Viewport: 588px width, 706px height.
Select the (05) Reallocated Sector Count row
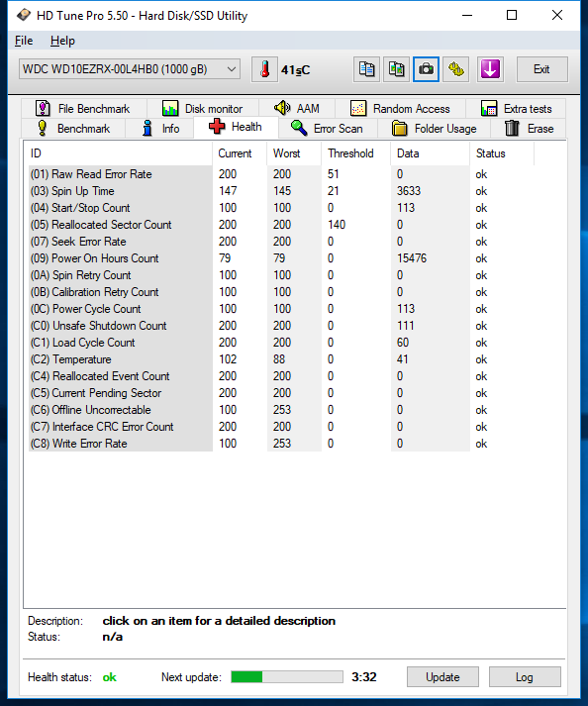[282, 225]
